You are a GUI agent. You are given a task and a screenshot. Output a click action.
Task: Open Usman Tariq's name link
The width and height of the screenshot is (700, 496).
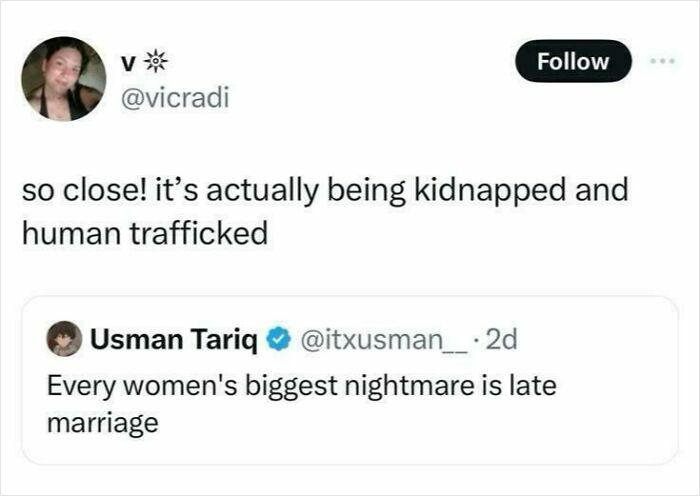[174, 341]
